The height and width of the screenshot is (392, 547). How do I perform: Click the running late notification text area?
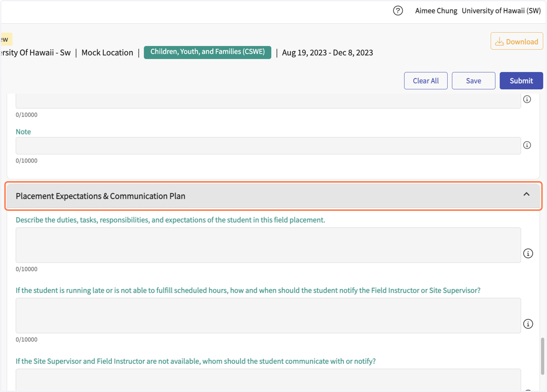click(268, 316)
